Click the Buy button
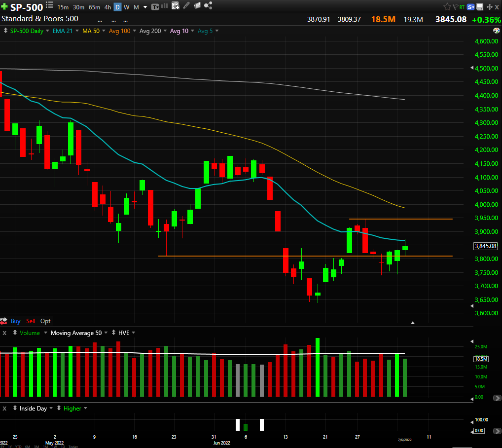The image size is (502, 448). coord(15,321)
